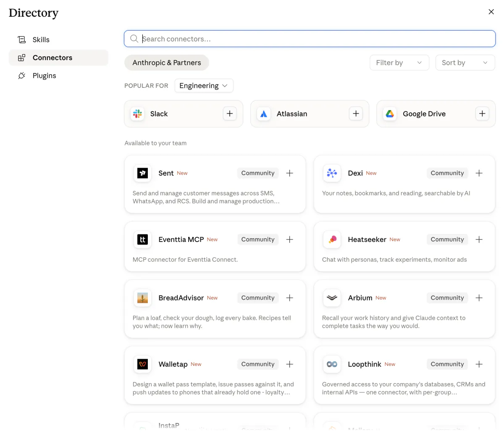Add the Loopthink connector
The height and width of the screenshot is (439, 504).
tap(479, 364)
